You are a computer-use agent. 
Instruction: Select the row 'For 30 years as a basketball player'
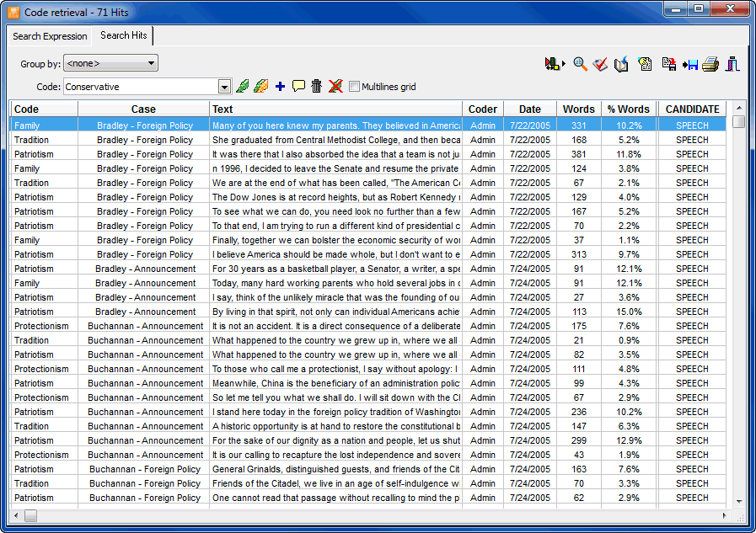[x=367, y=269]
